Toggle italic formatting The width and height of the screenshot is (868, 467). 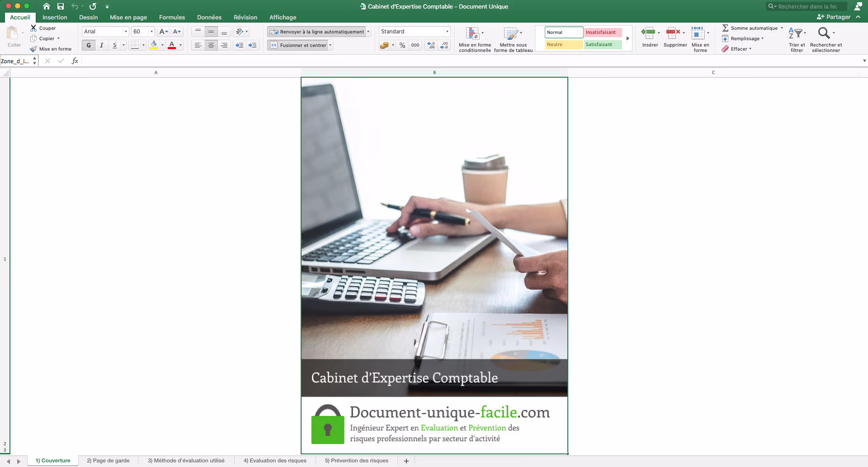pyautogui.click(x=102, y=45)
